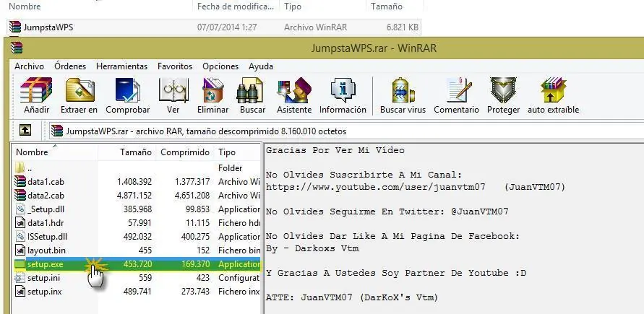Click the 'By - Darkoxs Vtm' comment line
The height and width of the screenshot is (314, 644).
(312, 248)
